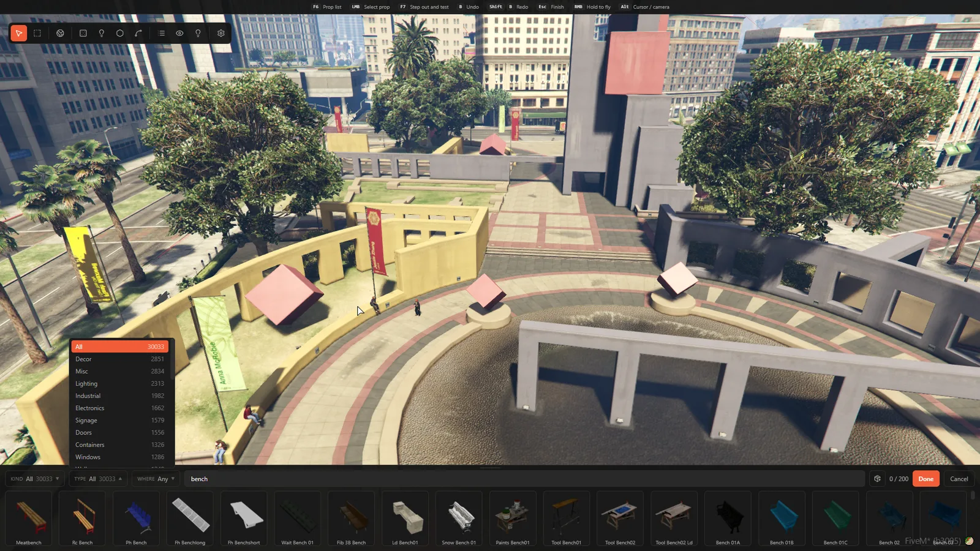Click the lightbulb icon next to settings gear

pyautogui.click(x=198, y=33)
